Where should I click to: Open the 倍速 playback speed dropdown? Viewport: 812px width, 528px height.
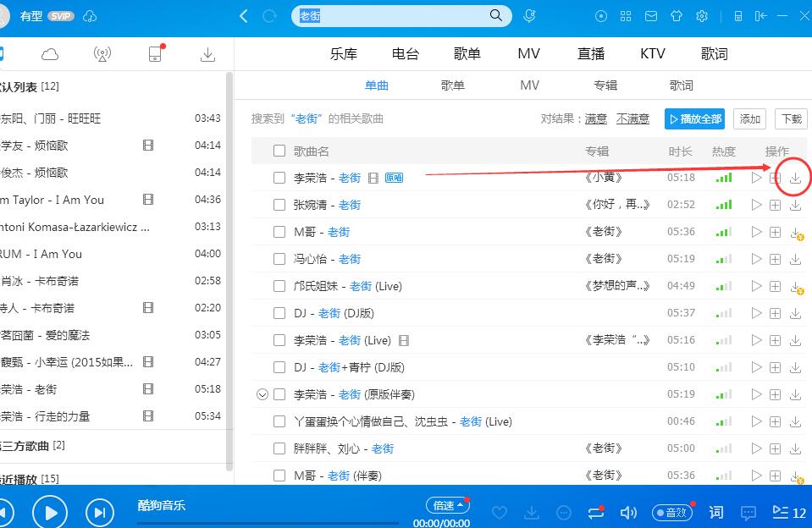[448, 505]
